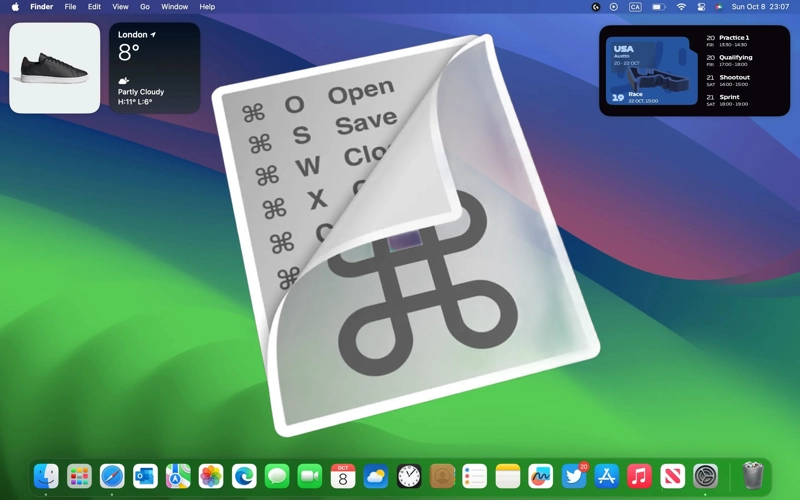The image size is (800, 500).
Task: Open Contacts from the Dock
Action: [x=442, y=476]
